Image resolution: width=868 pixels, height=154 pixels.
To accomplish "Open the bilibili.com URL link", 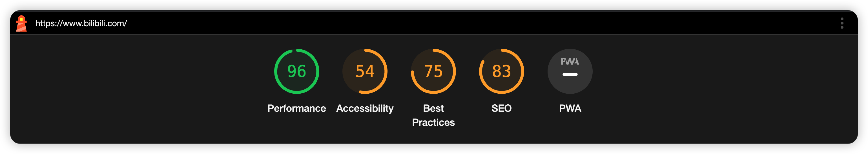I will [x=81, y=23].
